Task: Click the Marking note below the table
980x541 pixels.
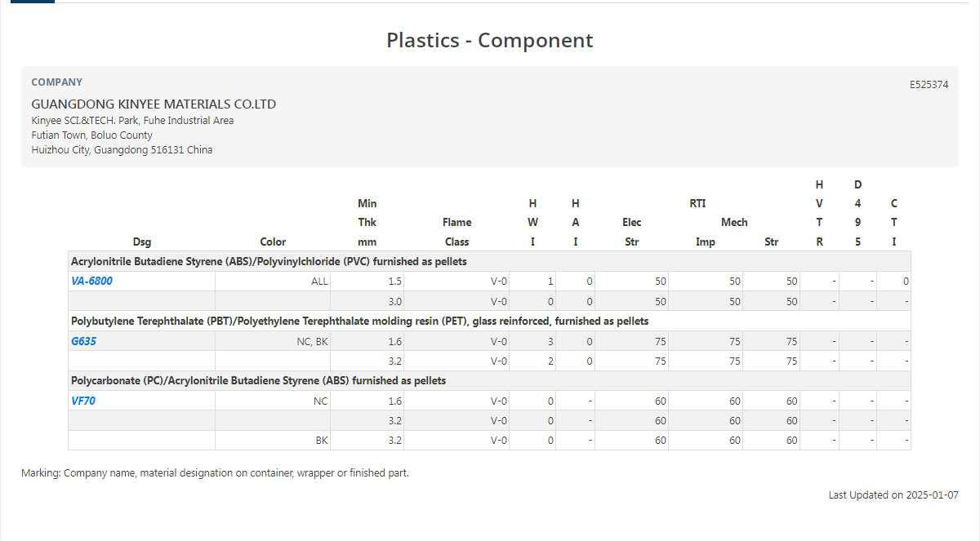Action: (x=215, y=472)
